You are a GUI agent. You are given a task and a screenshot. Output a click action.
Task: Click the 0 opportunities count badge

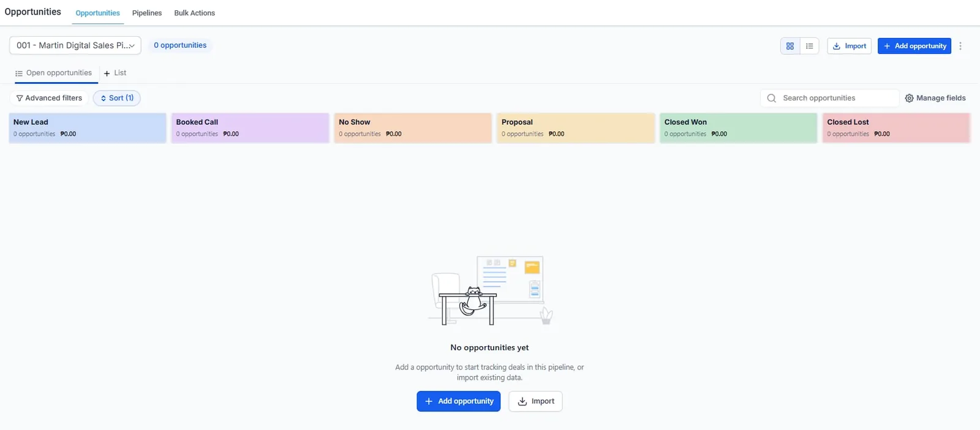tap(180, 45)
